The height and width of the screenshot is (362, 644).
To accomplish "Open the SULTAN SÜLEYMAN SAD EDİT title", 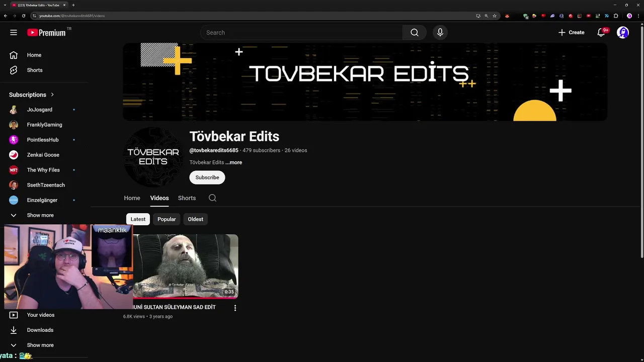I will coord(175,307).
